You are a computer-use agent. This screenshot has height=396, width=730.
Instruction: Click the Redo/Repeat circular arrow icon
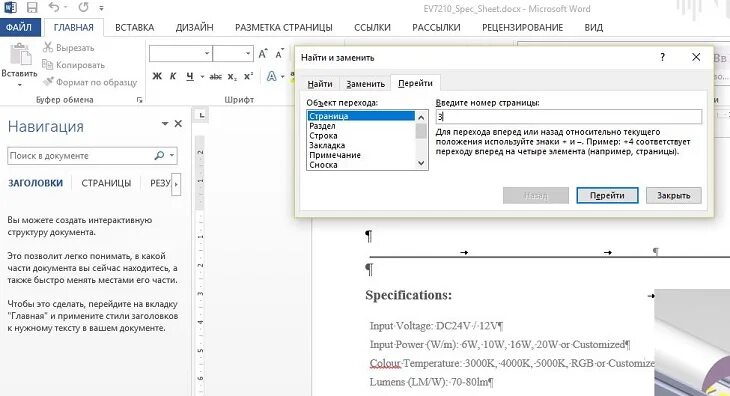(x=83, y=7)
